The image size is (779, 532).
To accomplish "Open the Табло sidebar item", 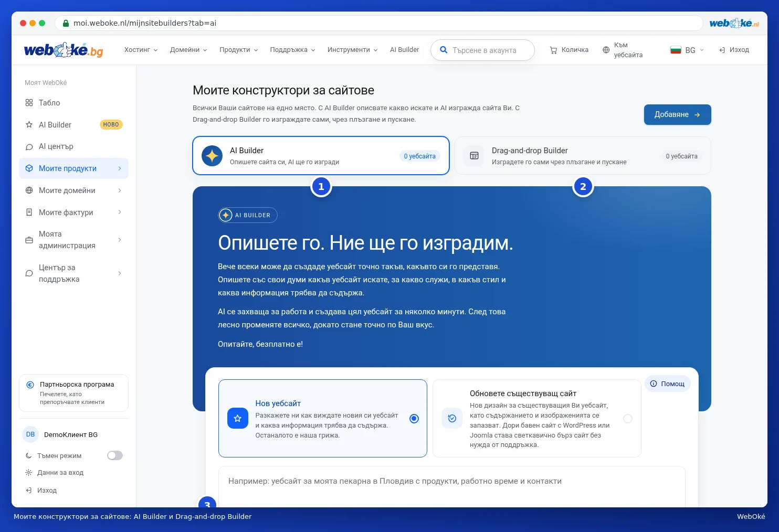I will coord(73,103).
